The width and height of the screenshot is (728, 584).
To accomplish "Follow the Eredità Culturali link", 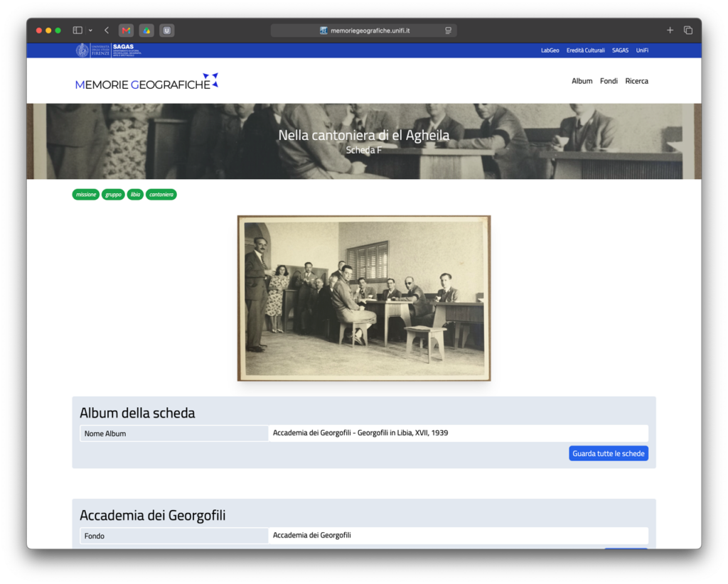I will tap(586, 50).
